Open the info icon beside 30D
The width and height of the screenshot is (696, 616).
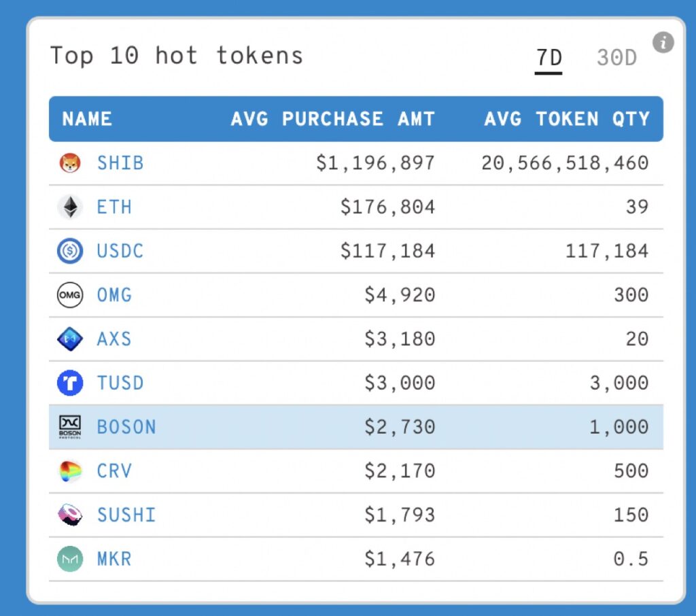(663, 43)
